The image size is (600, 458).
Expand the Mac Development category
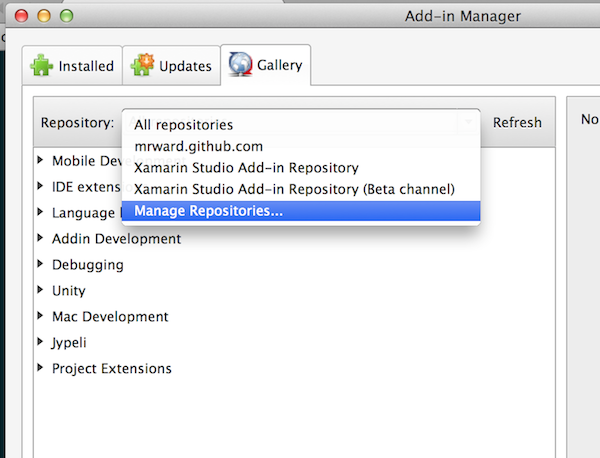click(40, 316)
